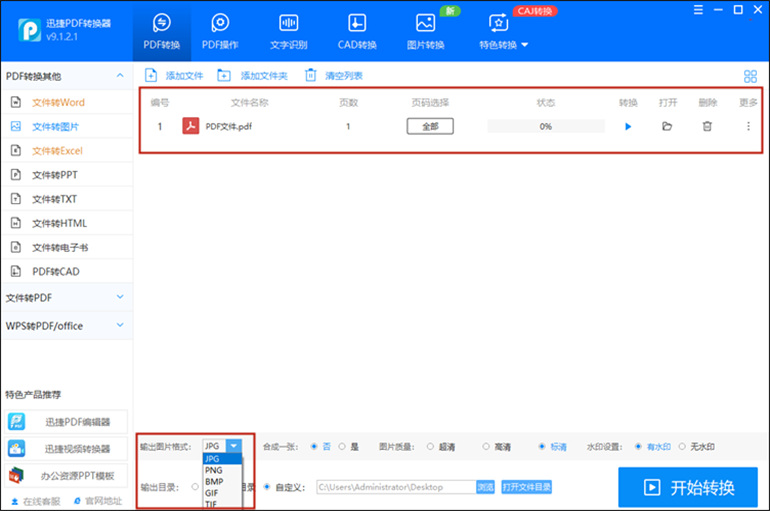The width and height of the screenshot is (770, 511).
Task: Set image quality to 高清
Action: tap(486, 447)
